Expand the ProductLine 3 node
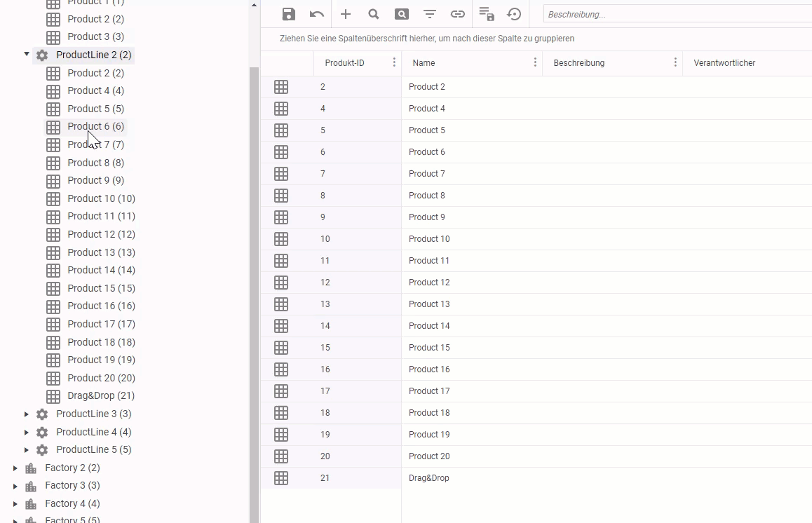The image size is (812, 523). tap(27, 414)
